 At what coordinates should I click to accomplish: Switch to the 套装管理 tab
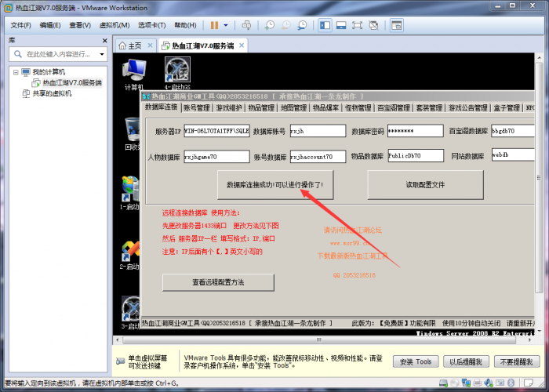coord(429,108)
